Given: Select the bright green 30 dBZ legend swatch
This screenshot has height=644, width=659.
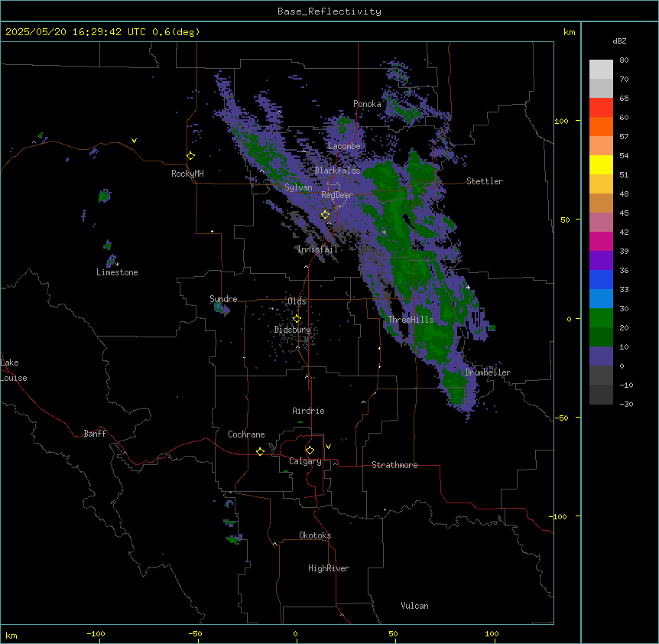Looking at the screenshot, I should click(601, 318).
